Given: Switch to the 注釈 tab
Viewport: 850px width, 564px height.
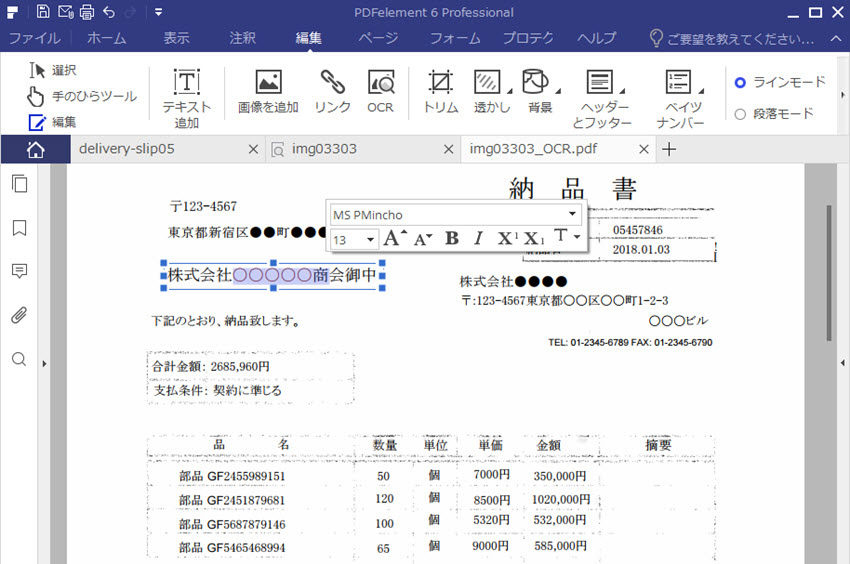Looking at the screenshot, I should click(x=242, y=38).
